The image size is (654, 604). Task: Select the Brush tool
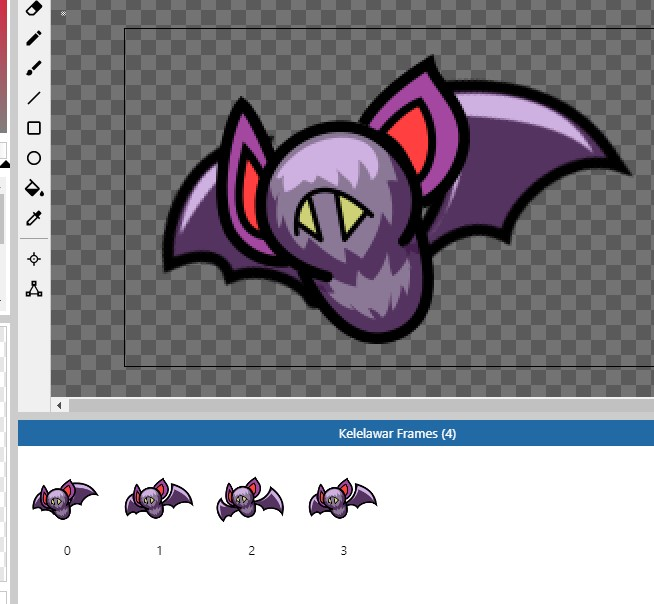[x=34, y=68]
